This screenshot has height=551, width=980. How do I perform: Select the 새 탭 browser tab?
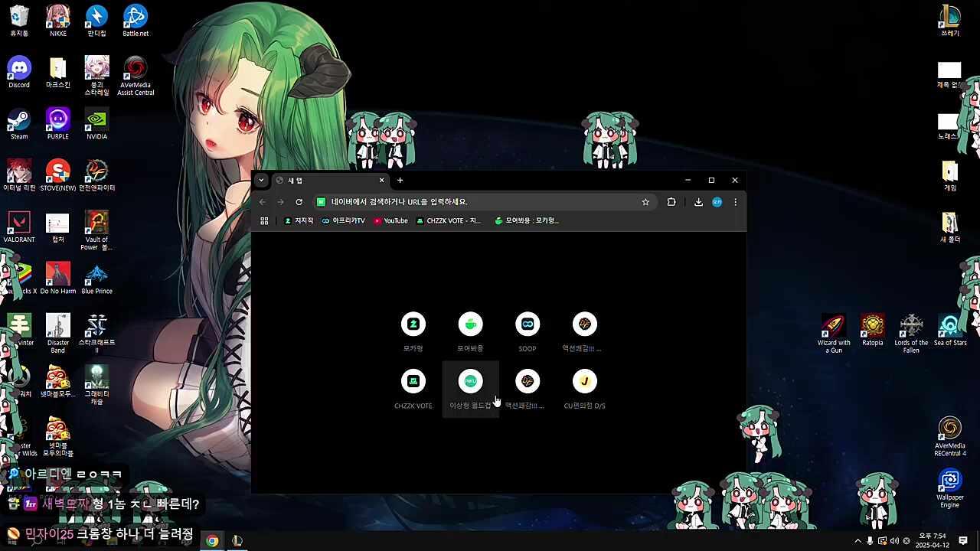330,181
